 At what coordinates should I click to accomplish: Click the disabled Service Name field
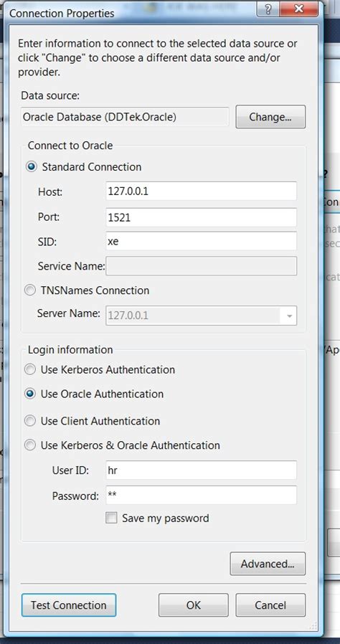(201, 266)
